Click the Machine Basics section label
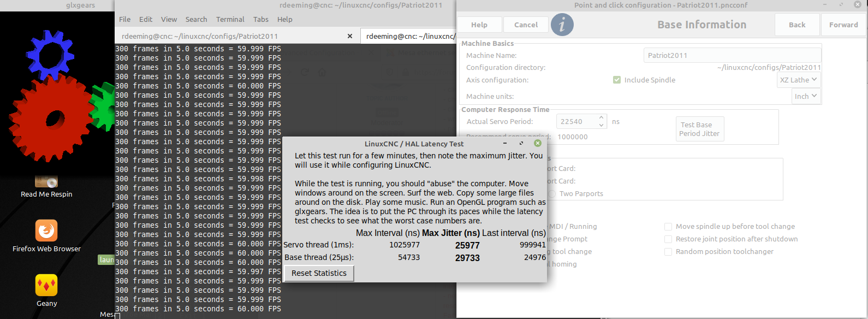Image resolution: width=868 pixels, height=319 pixels. (487, 43)
